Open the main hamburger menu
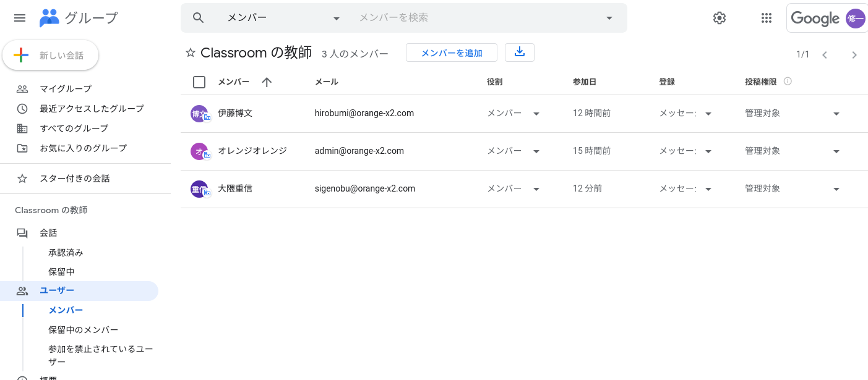The width and height of the screenshot is (868, 380). click(20, 18)
